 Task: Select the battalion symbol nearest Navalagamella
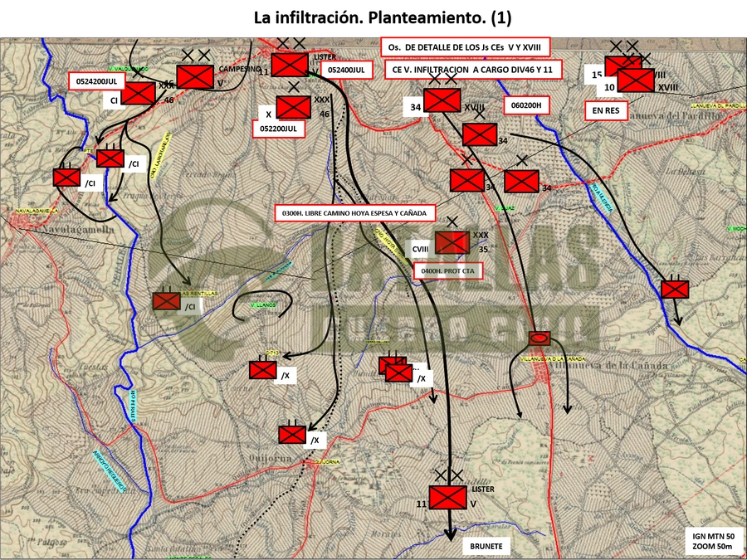point(66,178)
